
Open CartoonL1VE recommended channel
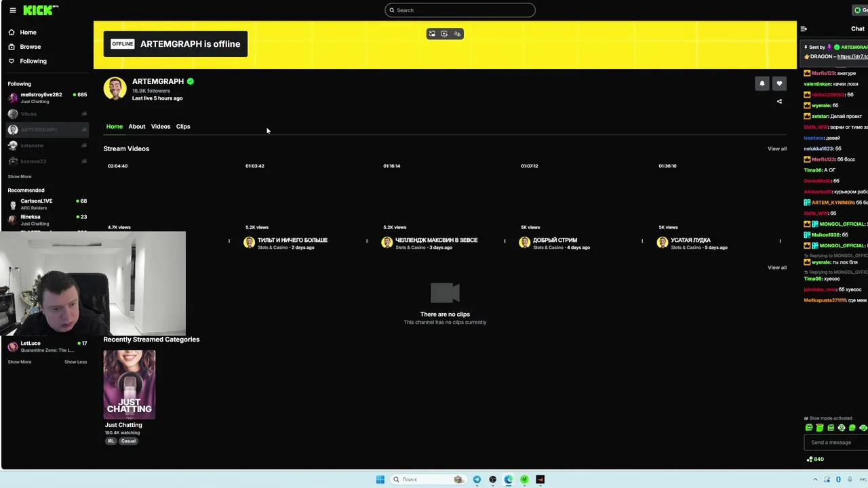(x=47, y=204)
